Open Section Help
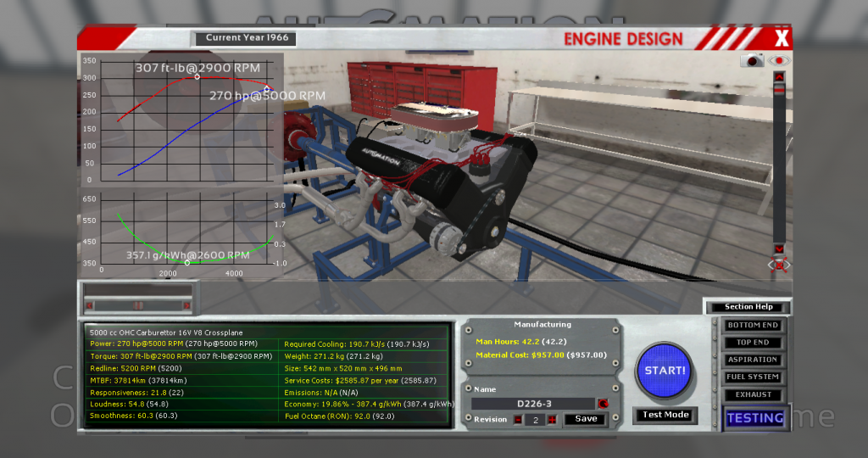868x458 pixels. tap(748, 307)
